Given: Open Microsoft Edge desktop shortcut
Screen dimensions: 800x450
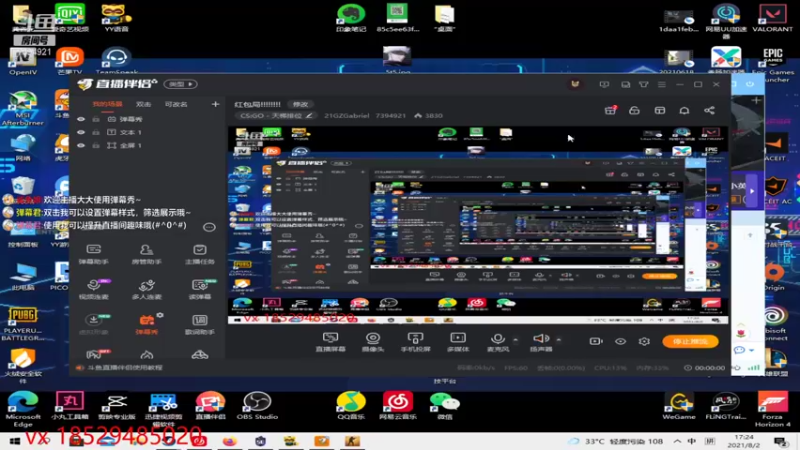Looking at the screenshot, I should coord(23,409).
